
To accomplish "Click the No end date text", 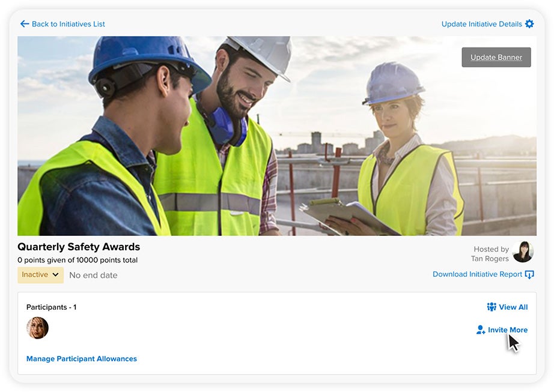I will click(93, 275).
